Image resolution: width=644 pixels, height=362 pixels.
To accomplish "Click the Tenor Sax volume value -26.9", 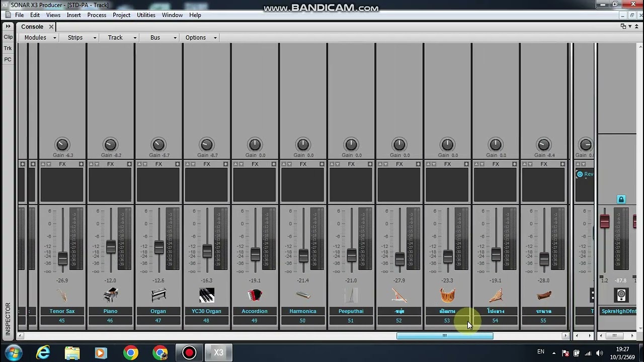I will (x=62, y=281).
